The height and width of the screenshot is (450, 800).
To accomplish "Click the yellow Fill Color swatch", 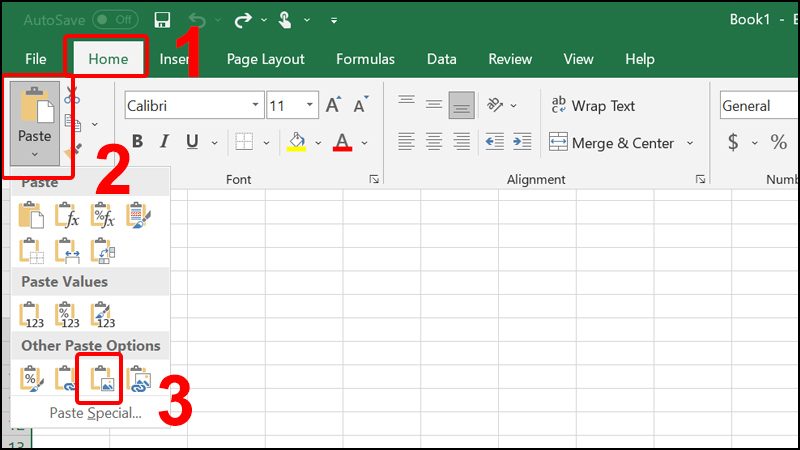I will (296, 141).
